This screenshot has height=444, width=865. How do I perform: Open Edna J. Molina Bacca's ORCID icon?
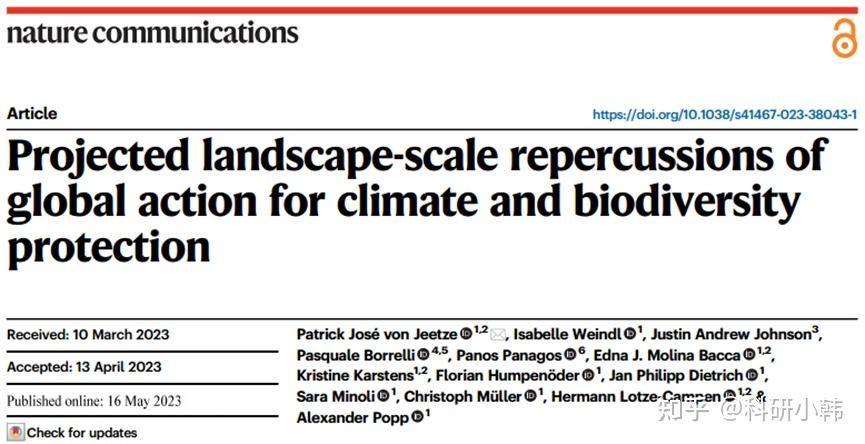tap(749, 355)
